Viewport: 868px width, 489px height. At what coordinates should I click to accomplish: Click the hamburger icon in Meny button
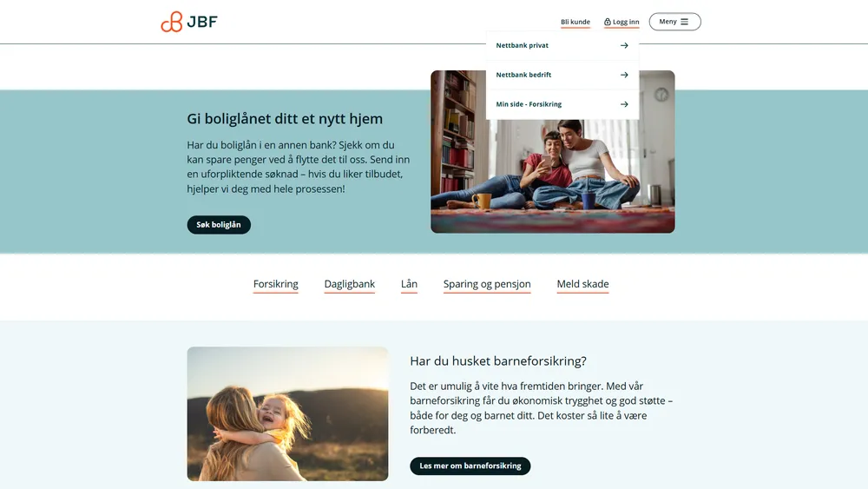pyautogui.click(x=684, y=22)
